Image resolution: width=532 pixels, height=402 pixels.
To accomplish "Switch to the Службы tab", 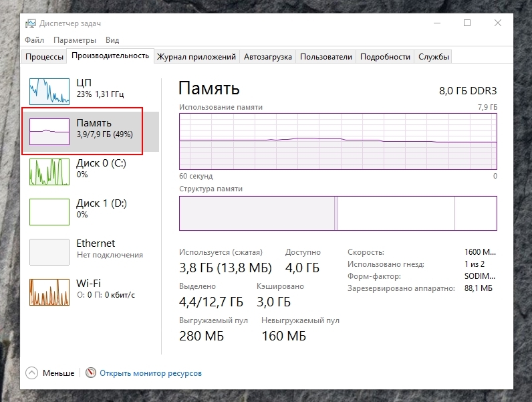I will 434,57.
